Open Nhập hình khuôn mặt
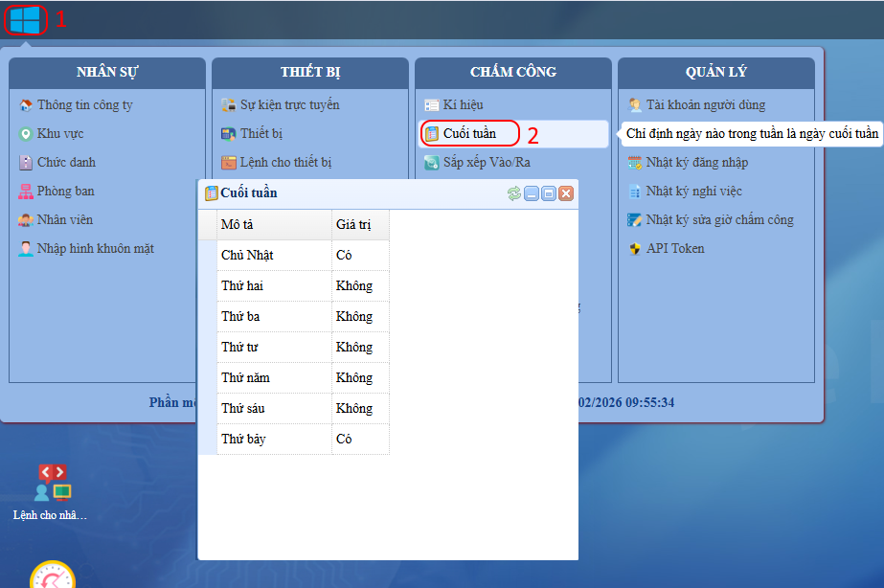 pos(95,249)
